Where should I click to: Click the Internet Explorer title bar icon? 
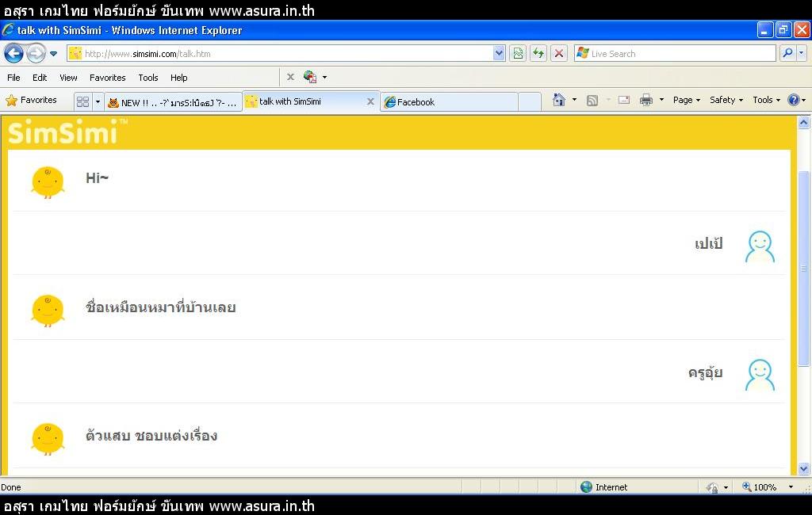[8, 30]
